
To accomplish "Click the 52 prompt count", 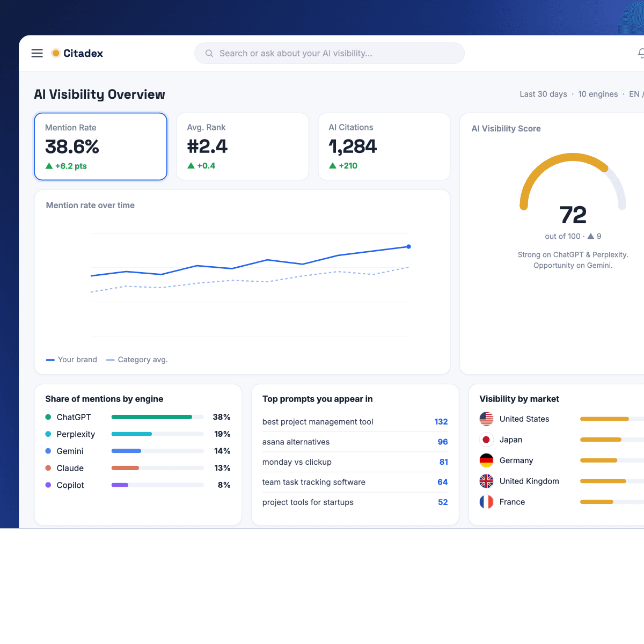I will coord(443,502).
